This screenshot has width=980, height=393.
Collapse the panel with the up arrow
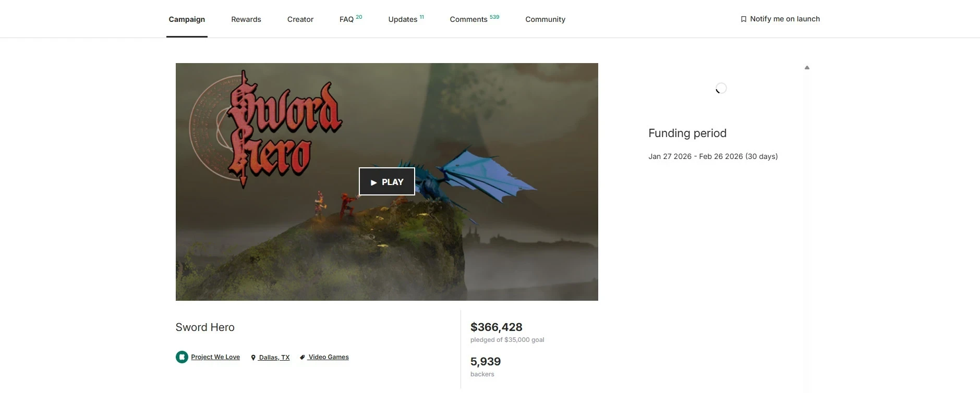tap(807, 68)
